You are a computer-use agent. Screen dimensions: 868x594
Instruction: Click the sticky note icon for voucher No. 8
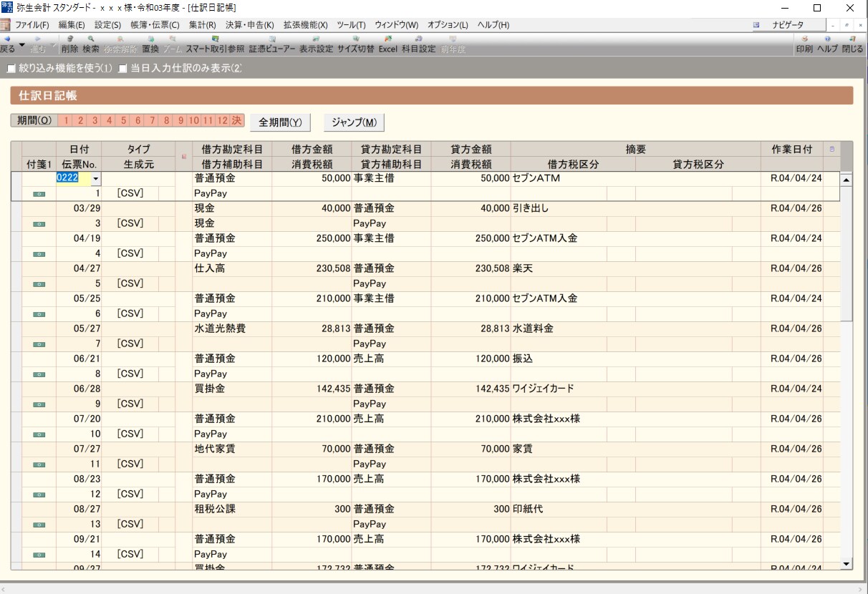pos(39,374)
